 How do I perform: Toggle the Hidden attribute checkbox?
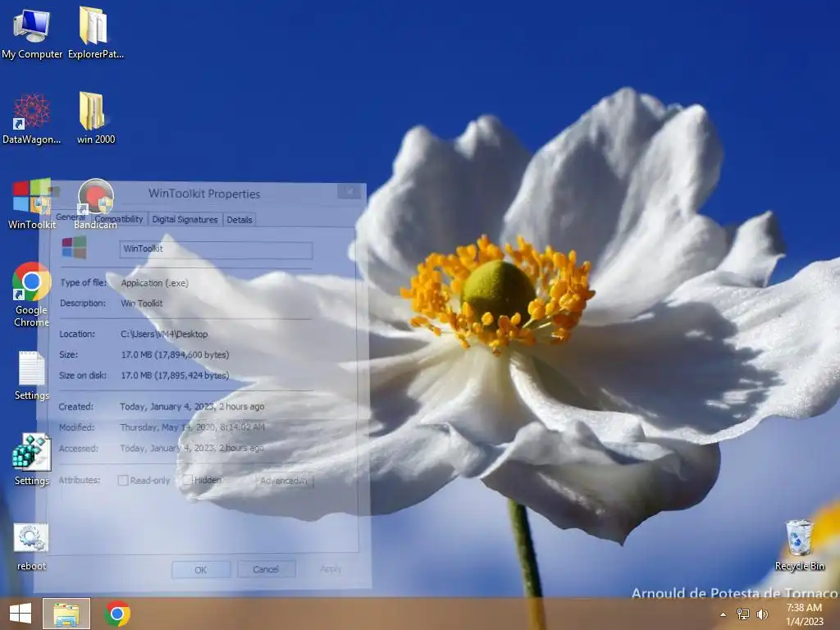pos(187,480)
